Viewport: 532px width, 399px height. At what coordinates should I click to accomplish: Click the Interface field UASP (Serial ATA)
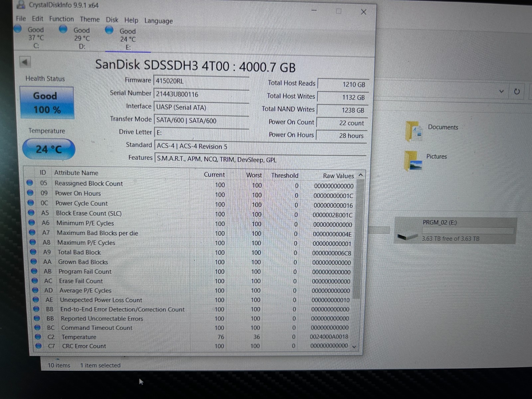[x=201, y=107]
